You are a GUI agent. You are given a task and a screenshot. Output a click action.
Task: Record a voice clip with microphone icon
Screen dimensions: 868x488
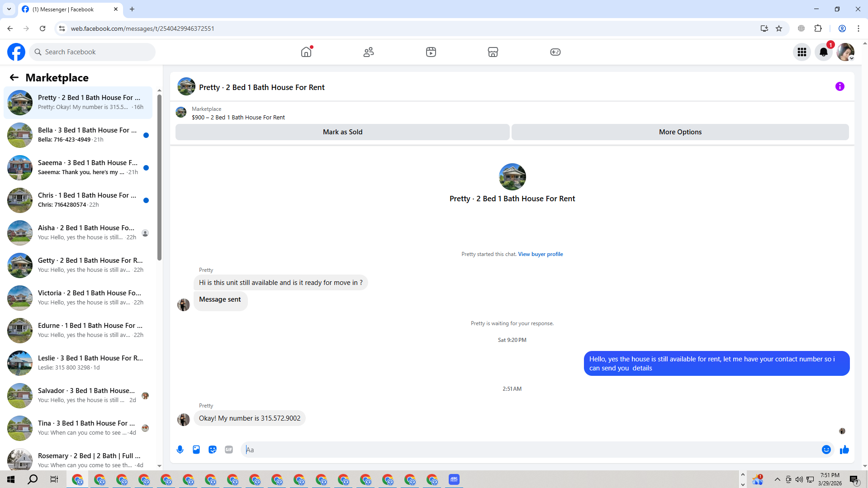coord(180,450)
